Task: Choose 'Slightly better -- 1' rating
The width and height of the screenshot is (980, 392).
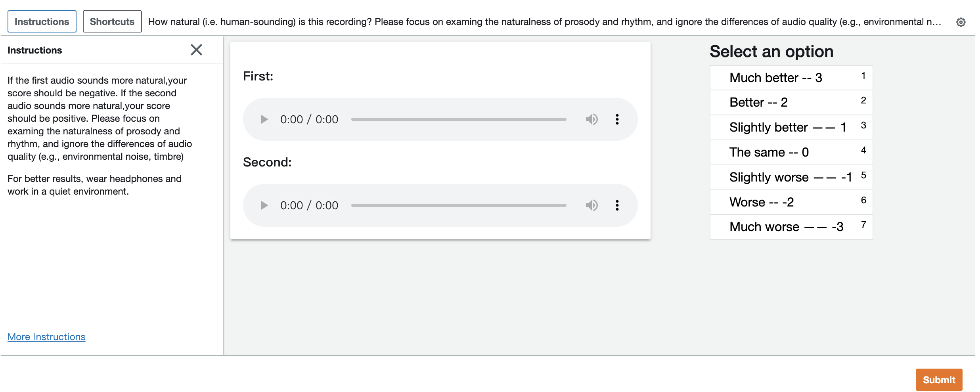Action: click(791, 128)
